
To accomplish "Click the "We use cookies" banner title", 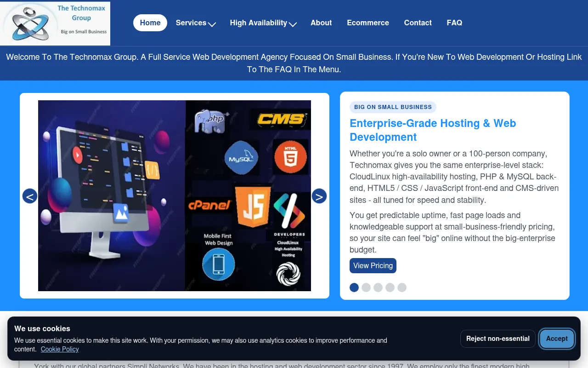I will (x=42, y=328).
